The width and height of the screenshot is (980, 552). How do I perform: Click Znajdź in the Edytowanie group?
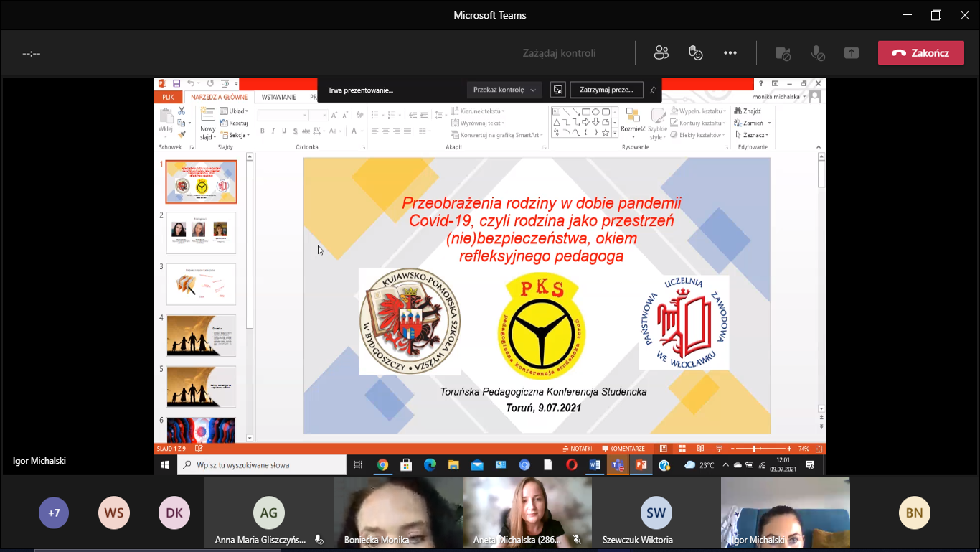pyautogui.click(x=748, y=111)
